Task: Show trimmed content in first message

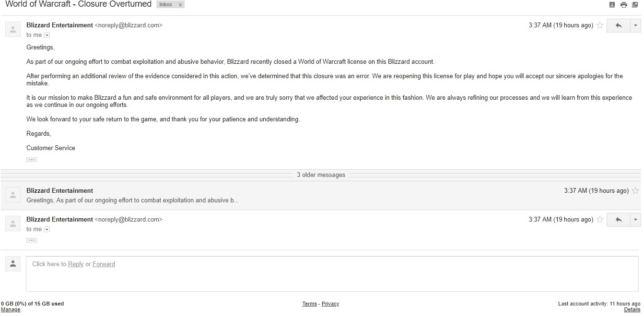Action: point(32,160)
